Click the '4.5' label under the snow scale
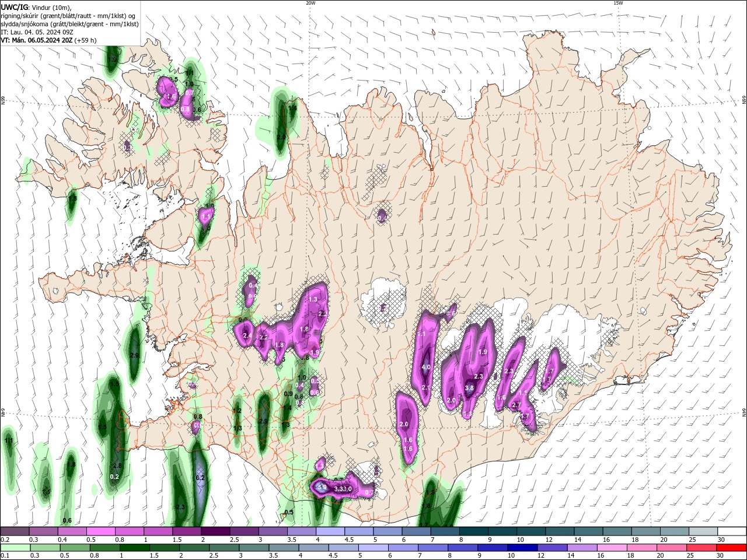The width and height of the screenshot is (747, 560). [349, 540]
